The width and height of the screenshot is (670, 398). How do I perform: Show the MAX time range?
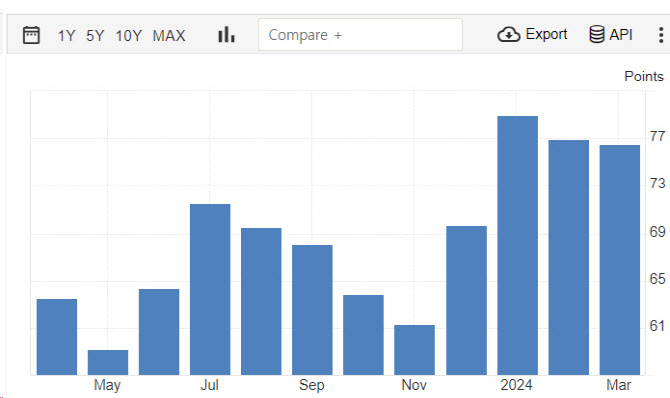[169, 35]
